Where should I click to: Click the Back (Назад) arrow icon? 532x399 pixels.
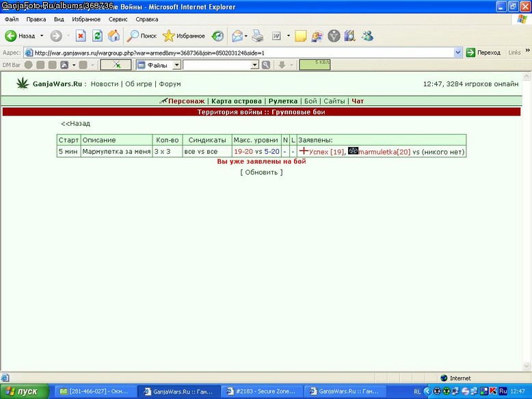10,36
